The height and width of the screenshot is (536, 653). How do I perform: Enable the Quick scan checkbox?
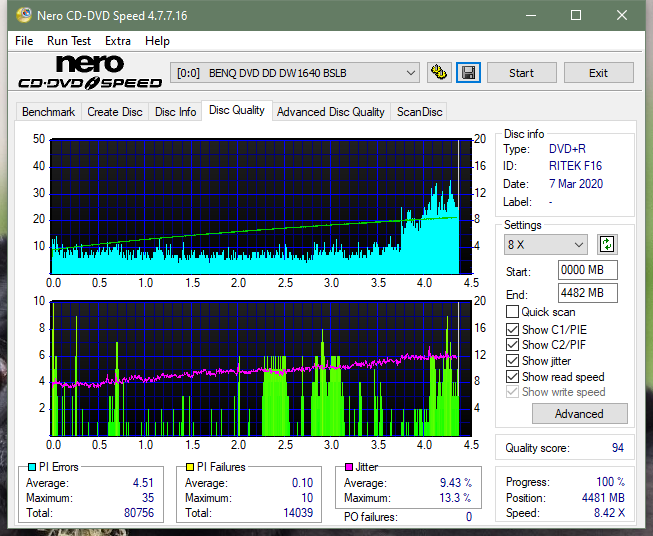(x=512, y=312)
